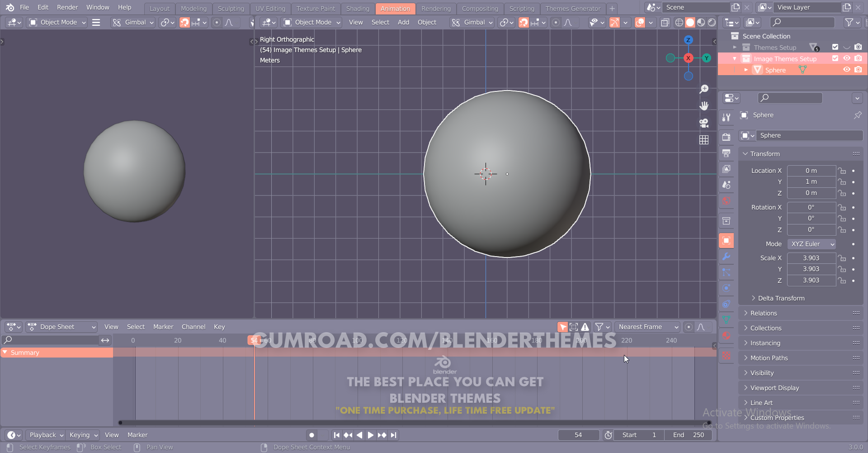Switch to wireframe viewport shading
The height and width of the screenshot is (453, 868).
point(679,22)
